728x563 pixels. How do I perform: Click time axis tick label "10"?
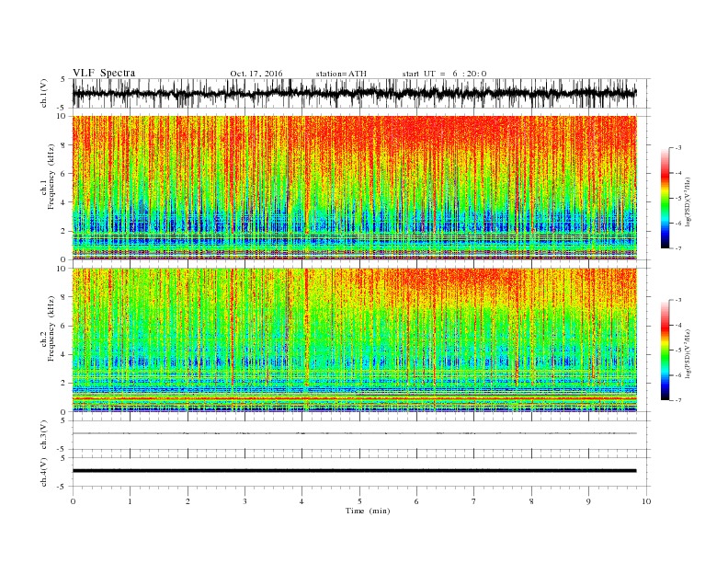pyautogui.click(x=646, y=501)
